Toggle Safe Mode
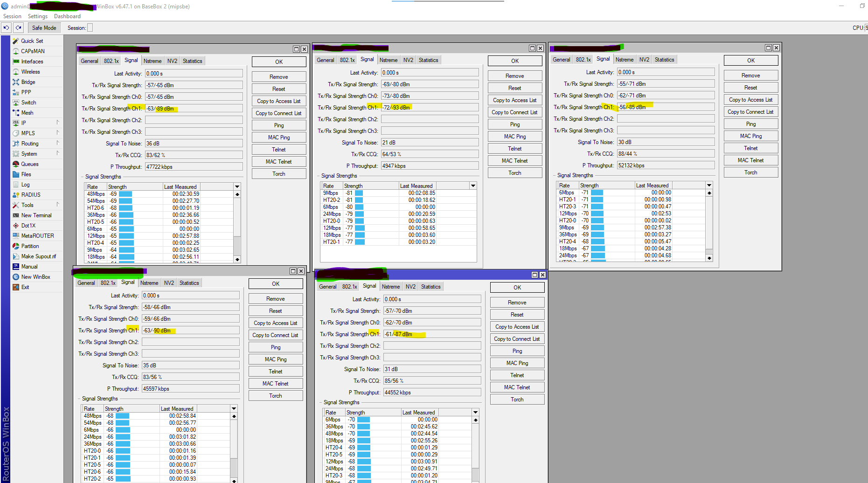The image size is (868, 483). tap(44, 28)
